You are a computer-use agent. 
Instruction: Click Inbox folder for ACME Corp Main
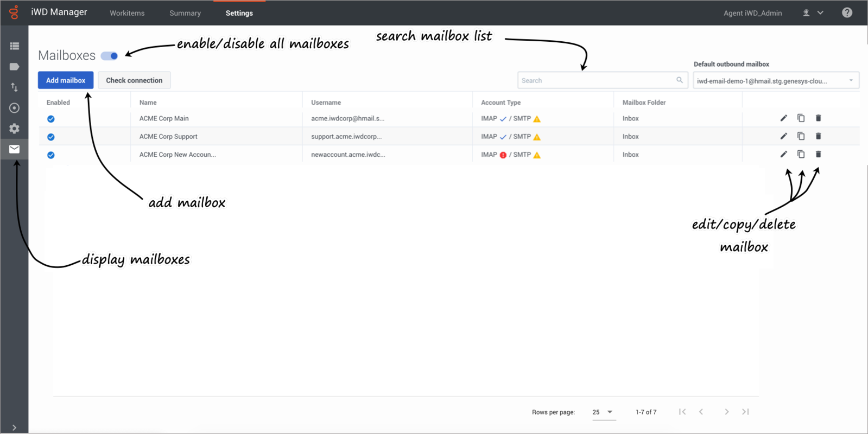pyautogui.click(x=630, y=118)
